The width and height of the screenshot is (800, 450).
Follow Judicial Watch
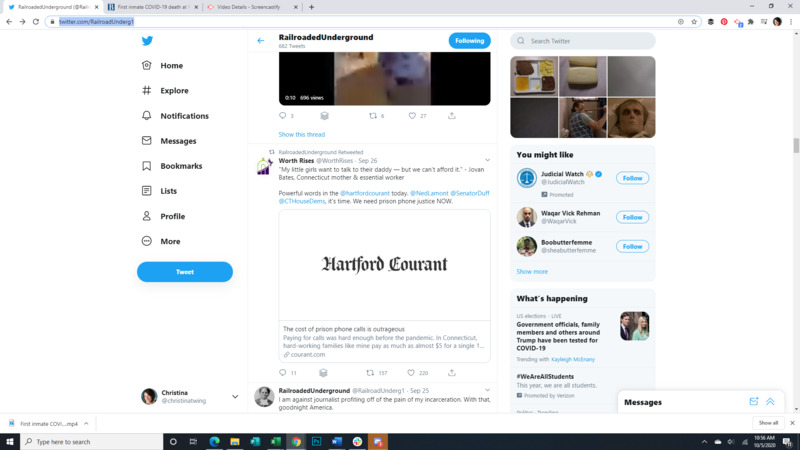[x=632, y=178]
